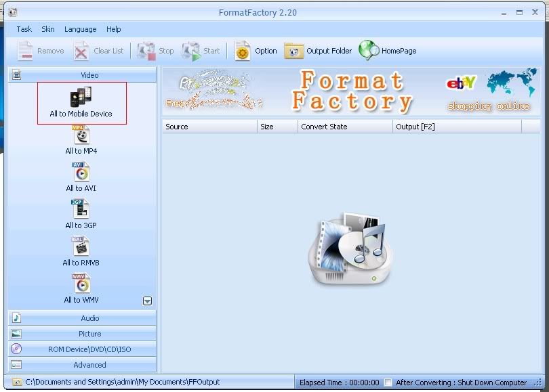Open the Skin menu

pyautogui.click(x=48, y=29)
